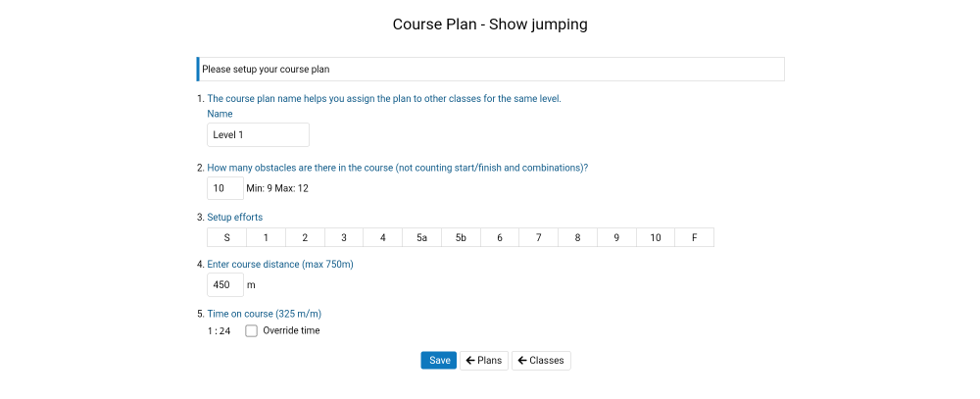This screenshot has height=399, width=980.
Task: Return to Classes list
Action: [541, 361]
